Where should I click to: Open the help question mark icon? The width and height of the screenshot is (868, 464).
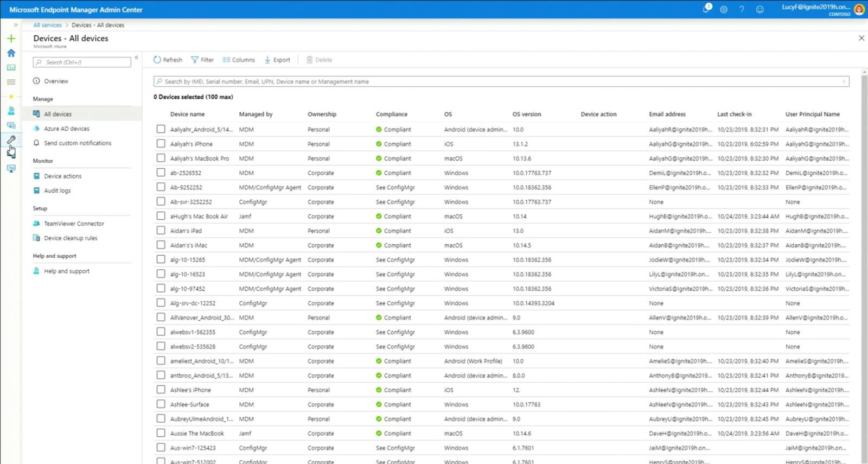click(742, 9)
